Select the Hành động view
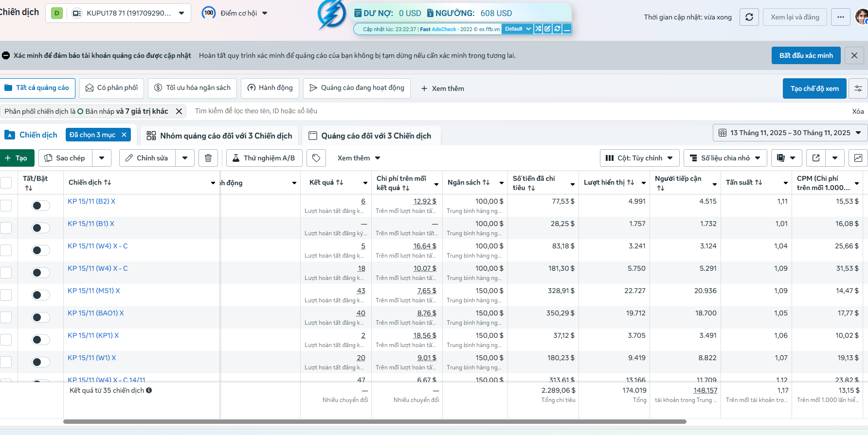This screenshot has width=868, height=435. click(270, 88)
